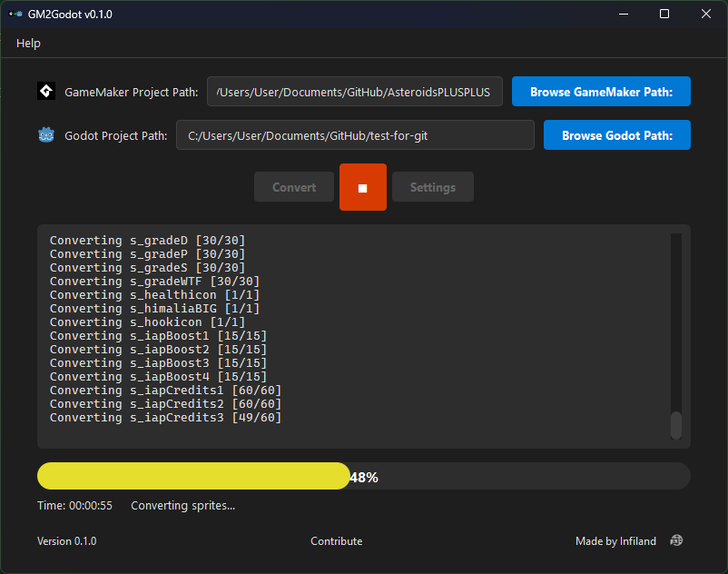The height and width of the screenshot is (574, 728).
Task: Click the Godot Project Path label
Action: click(116, 135)
